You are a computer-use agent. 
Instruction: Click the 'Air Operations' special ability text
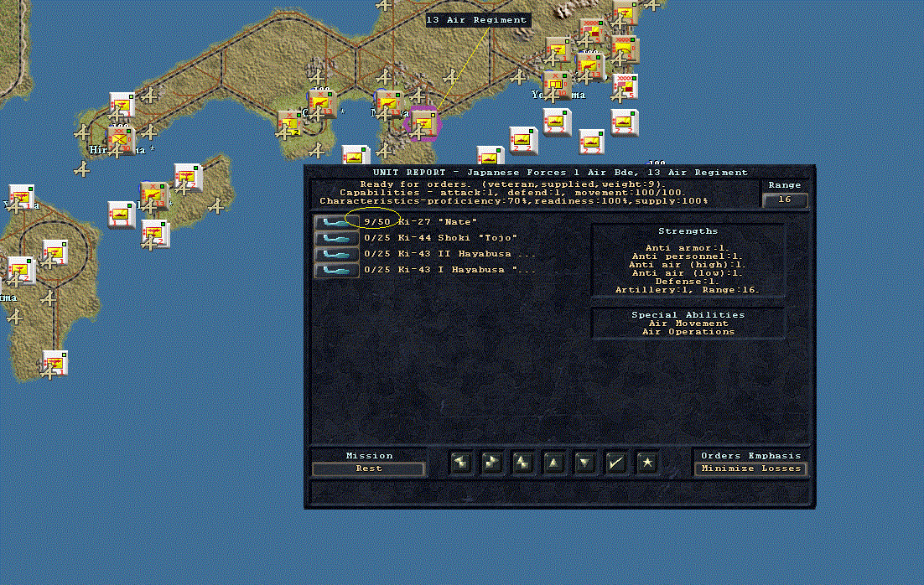click(688, 332)
